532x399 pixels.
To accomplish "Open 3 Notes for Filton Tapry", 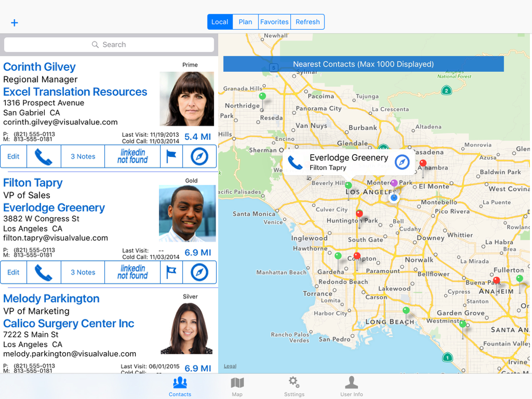I will (83, 272).
